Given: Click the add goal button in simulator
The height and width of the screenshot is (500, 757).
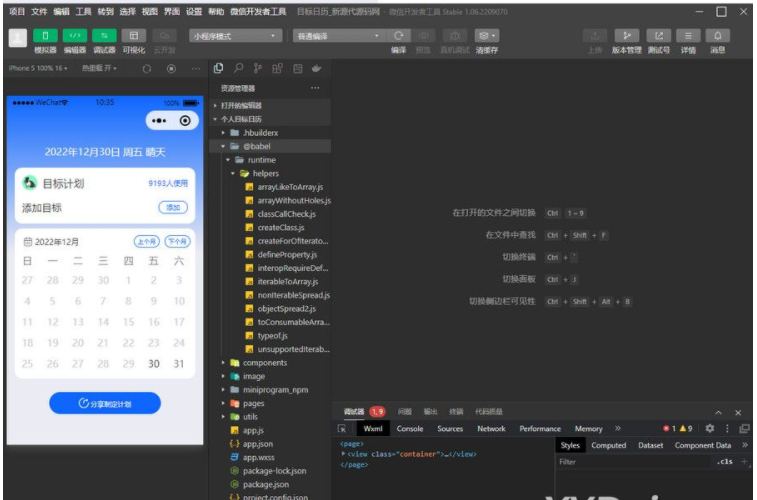Looking at the screenshot, I should 173,208.
